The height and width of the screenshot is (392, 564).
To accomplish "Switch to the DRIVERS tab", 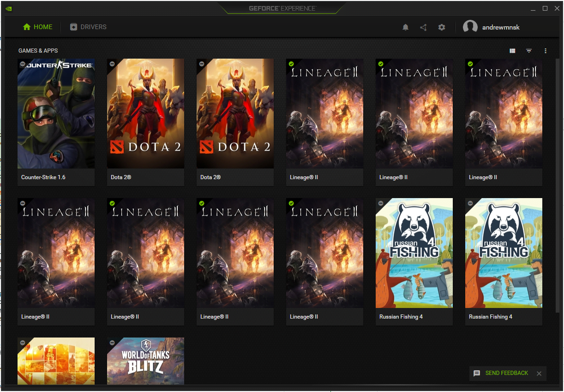I will (88, 27).
